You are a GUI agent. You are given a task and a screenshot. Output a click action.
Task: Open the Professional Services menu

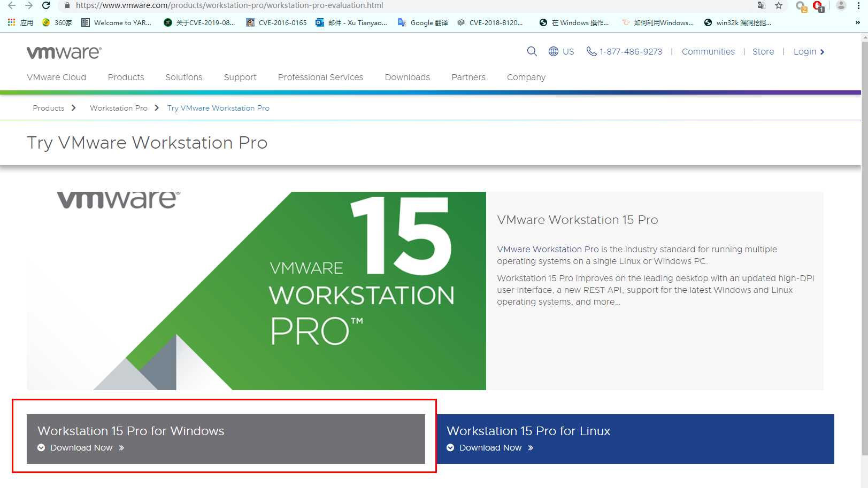pos(320,77)
